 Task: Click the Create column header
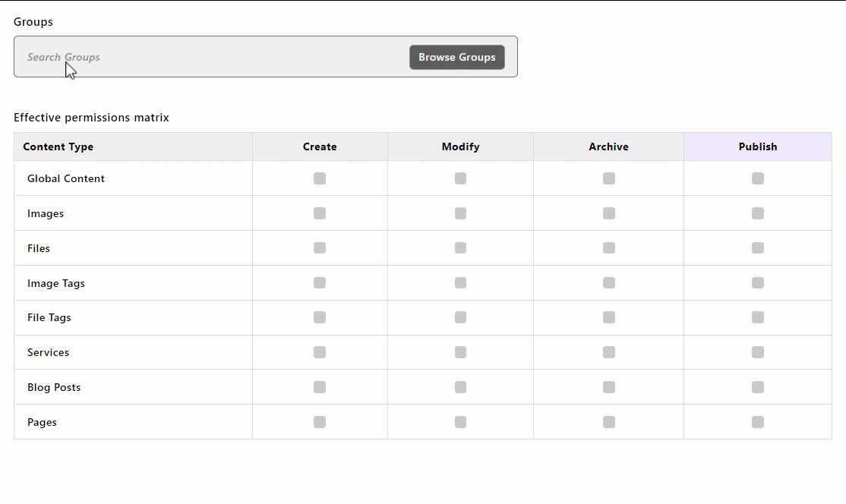tap(320, 146)
